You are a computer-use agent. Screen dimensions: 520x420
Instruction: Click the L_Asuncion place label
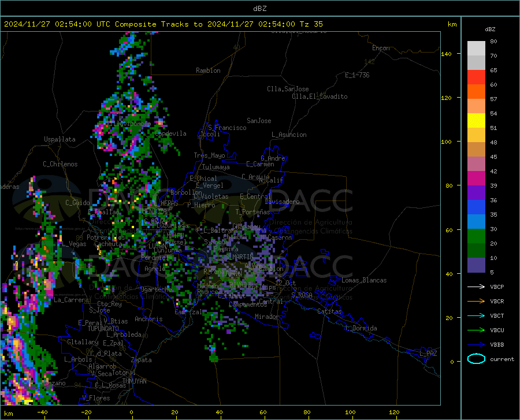(289, 135)
